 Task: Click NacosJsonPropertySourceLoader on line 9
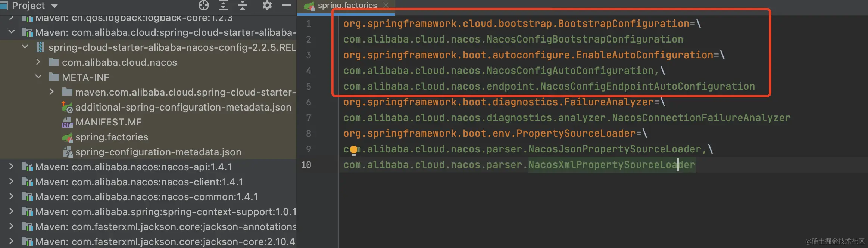coord(615,149)
